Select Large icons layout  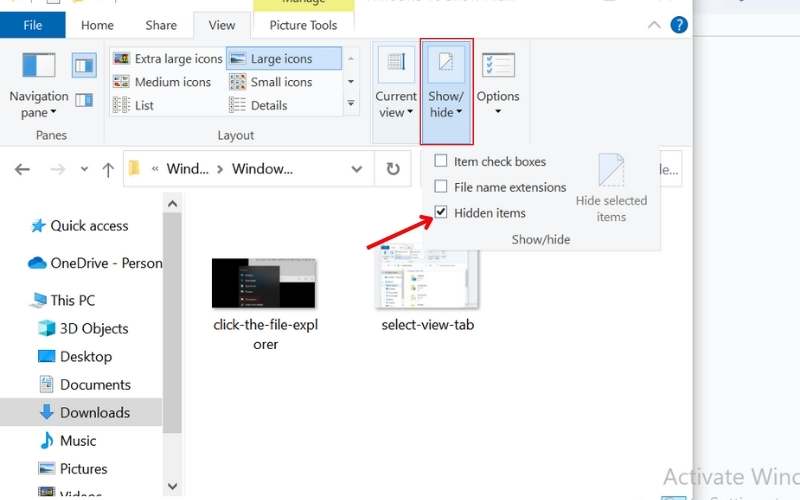[x=284, y=59]
